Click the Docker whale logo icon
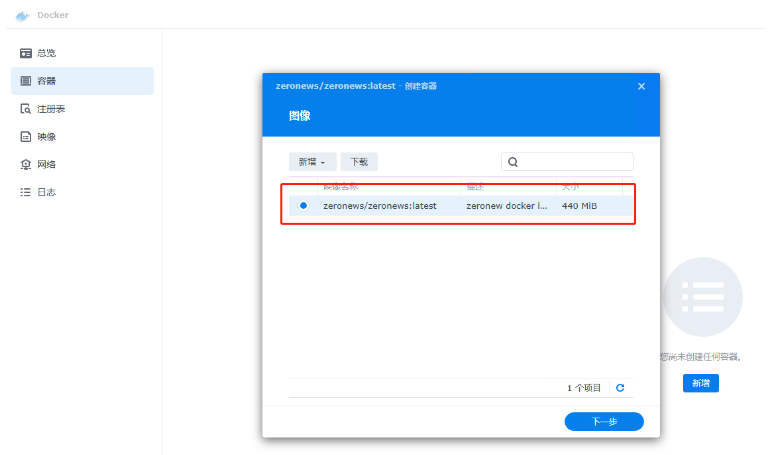This screenshot has height=455, width=773. [x=22, y=16]
